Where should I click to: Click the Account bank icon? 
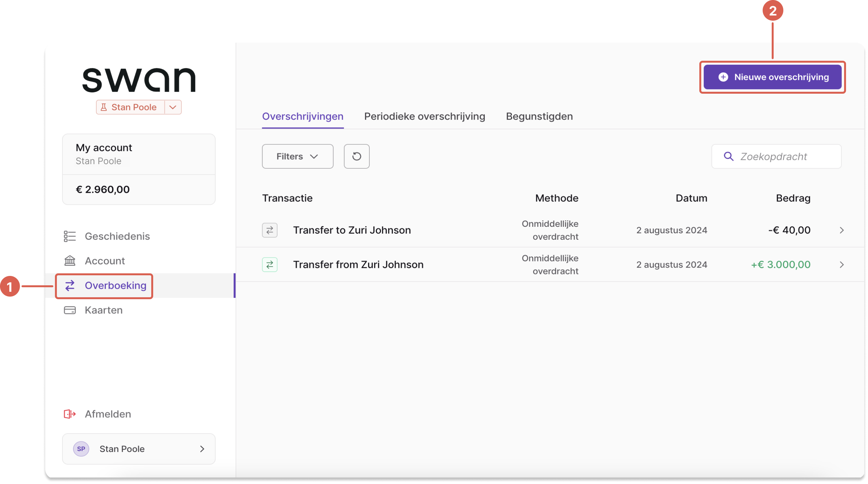70,261
